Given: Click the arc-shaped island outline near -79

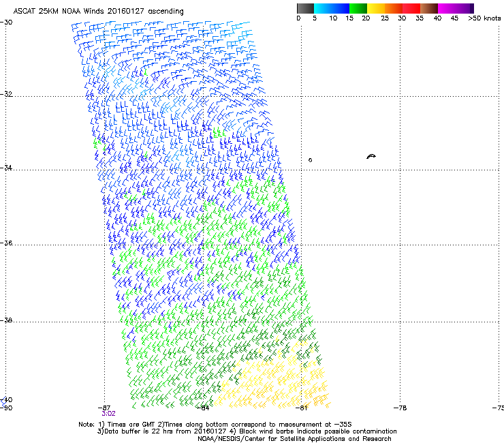Looking at the screenshot, I should pyautogui.click(x=371, y=157).
